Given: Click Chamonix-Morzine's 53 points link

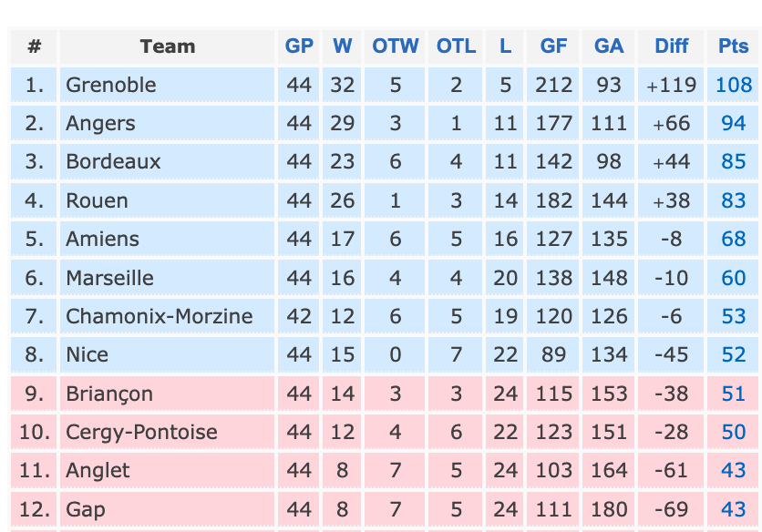Looking at the screenshot, I should (734, 316).
